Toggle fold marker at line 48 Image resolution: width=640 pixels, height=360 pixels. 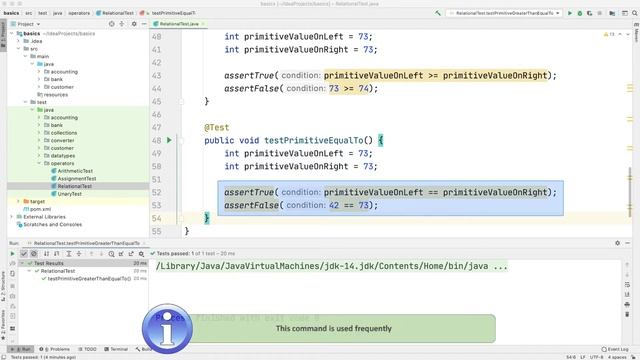182,140
